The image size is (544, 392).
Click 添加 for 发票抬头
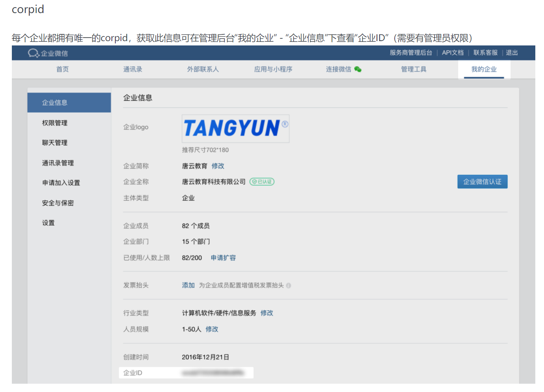pos(188,285)
